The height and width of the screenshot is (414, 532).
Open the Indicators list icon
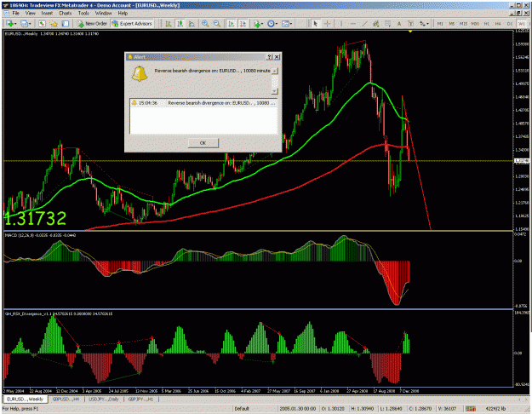click(x=257, y=24)
